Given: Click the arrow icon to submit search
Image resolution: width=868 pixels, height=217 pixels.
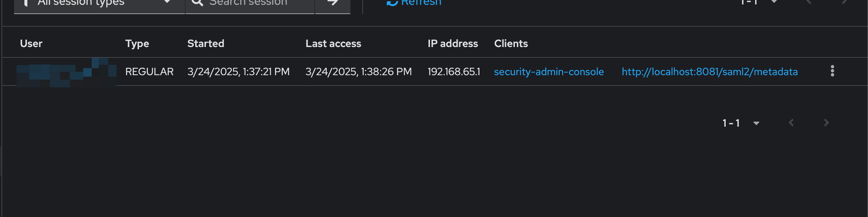Looking at the screenshot, I should coord(332,3).
